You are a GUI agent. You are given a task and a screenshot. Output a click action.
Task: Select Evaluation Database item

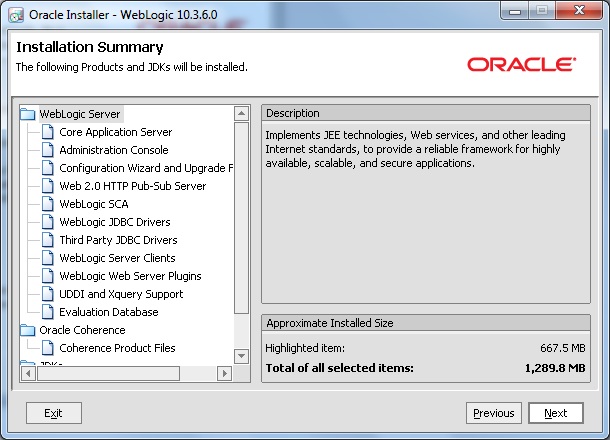pyautogui.click(x=109, y=312)
